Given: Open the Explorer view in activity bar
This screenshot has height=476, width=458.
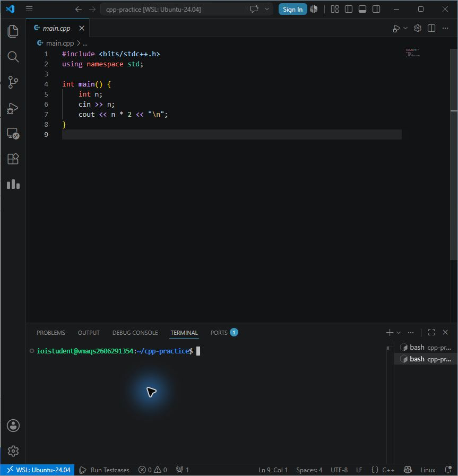Looking at the screenshot, I should point(13,31).
